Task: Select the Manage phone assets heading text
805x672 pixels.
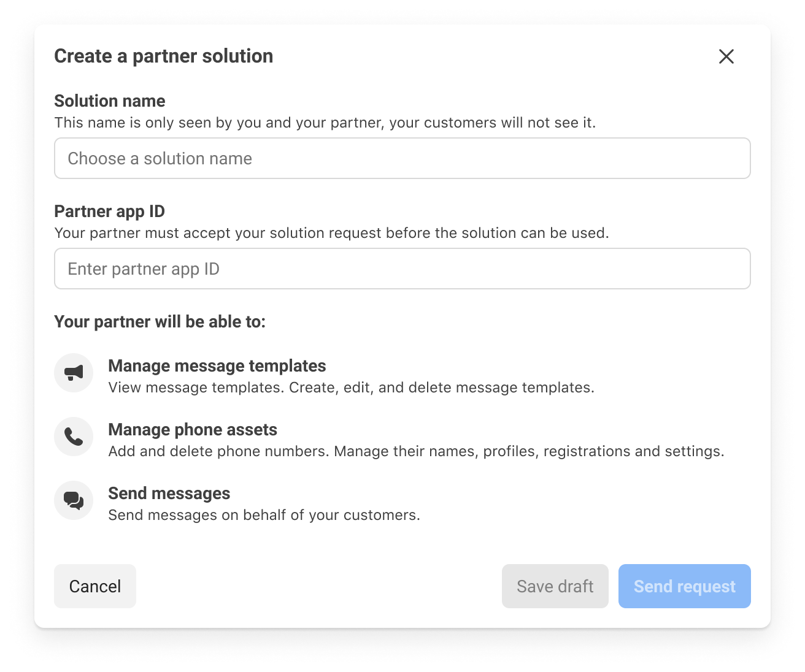Action: [x=192, y=429]
